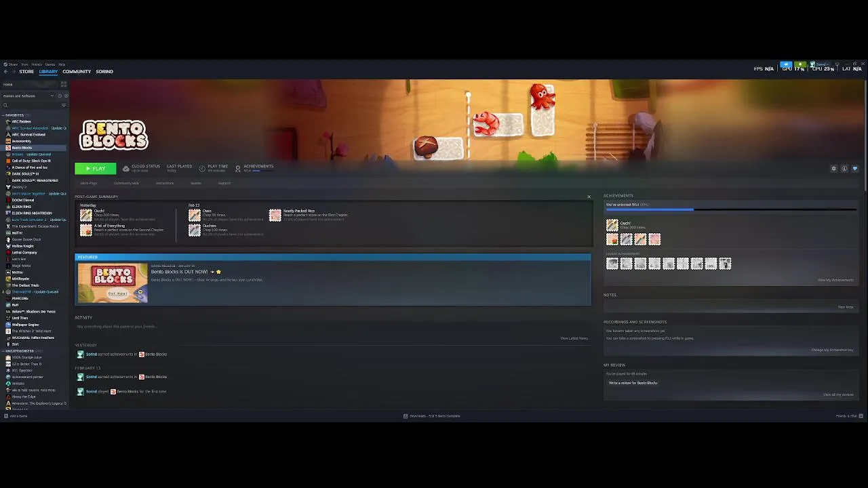Open the Downloads status at bottom
The height and width of the screenshot is (488, 868).
[x=432, y=415]
